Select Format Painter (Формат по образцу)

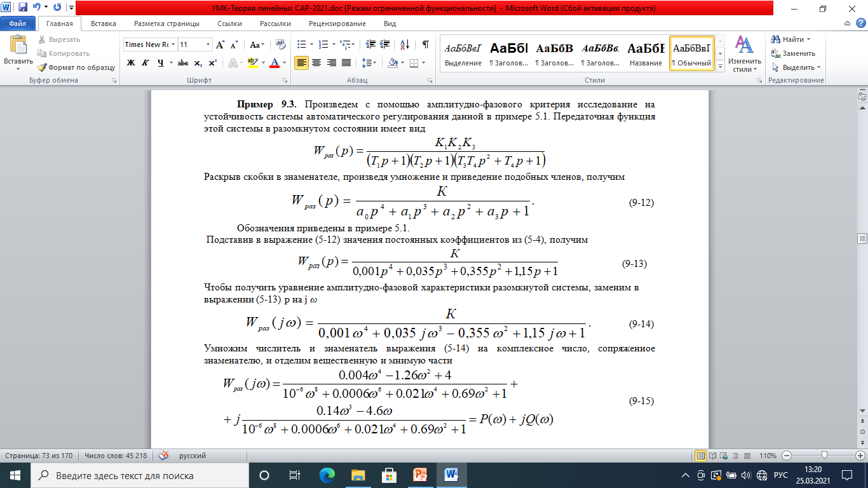(76, 67)
